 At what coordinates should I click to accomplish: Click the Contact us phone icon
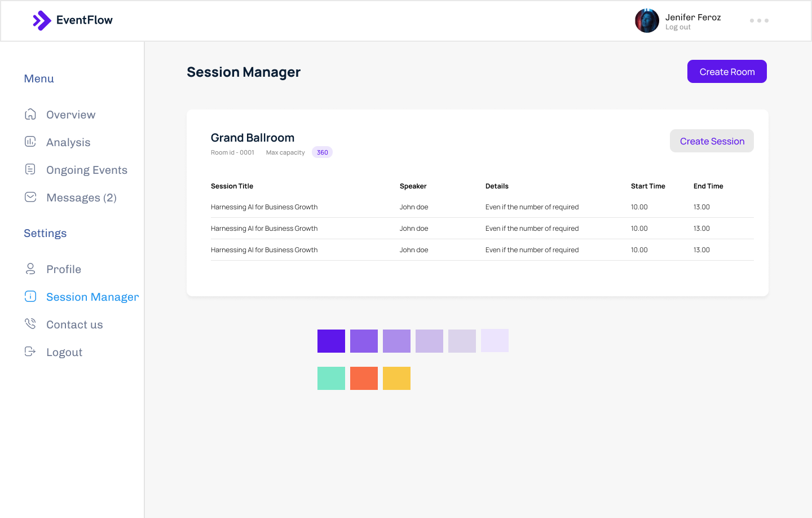point(30,324)
